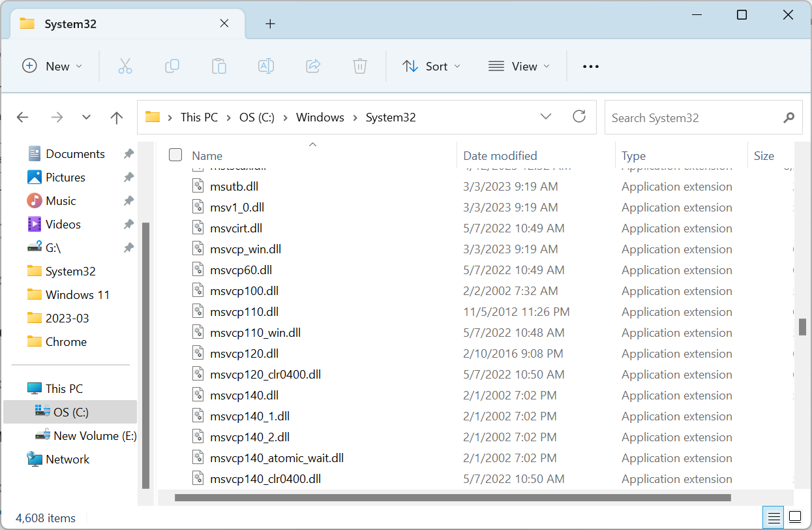Click Windows in the breadcrumb path
The image size is (812, 530).
point(320,117)
